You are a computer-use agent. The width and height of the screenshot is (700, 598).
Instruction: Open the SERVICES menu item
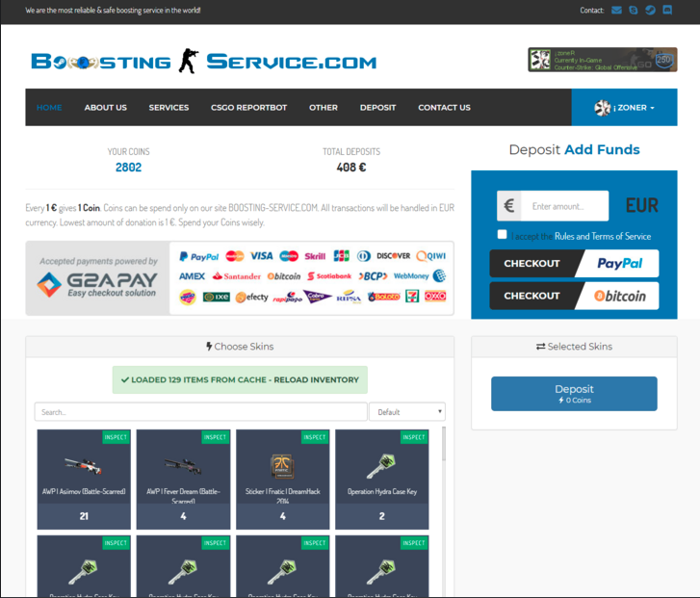coord(169,107)
